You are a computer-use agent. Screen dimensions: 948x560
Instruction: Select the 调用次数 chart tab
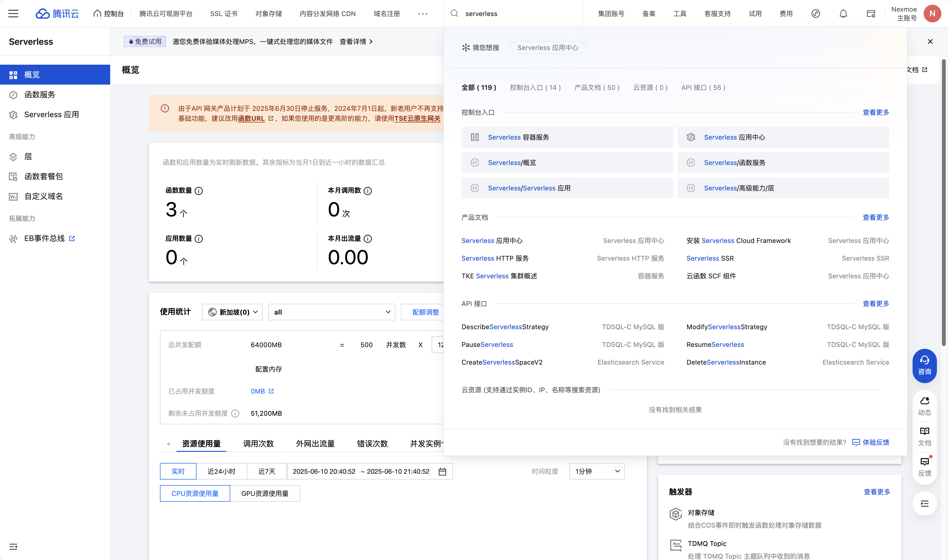coord(258,443)
